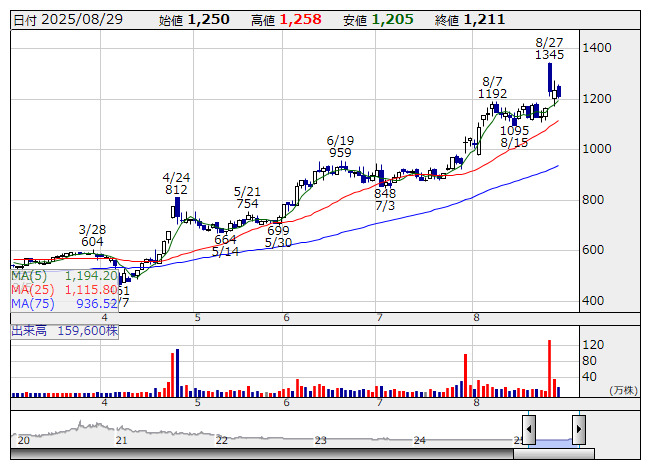Click the tallest red volume bar on 8/27
The width and height of the screenshot is (653, 470).
point(549,368)
